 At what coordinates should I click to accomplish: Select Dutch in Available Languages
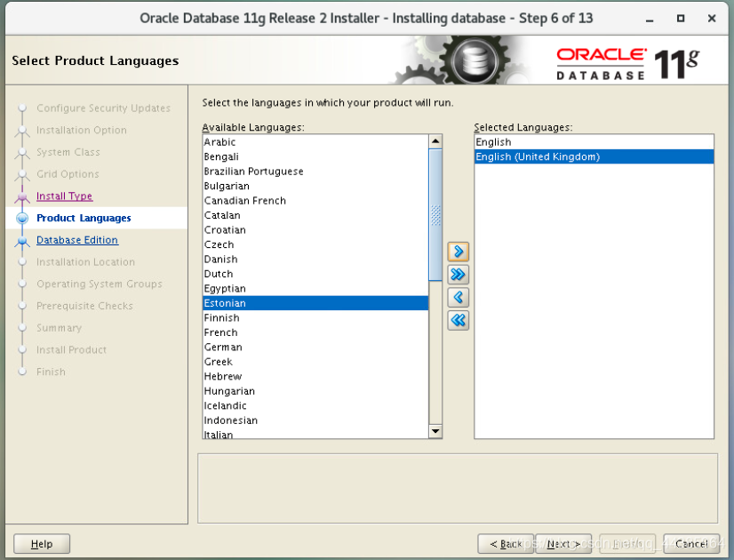(x=315, y=274)
